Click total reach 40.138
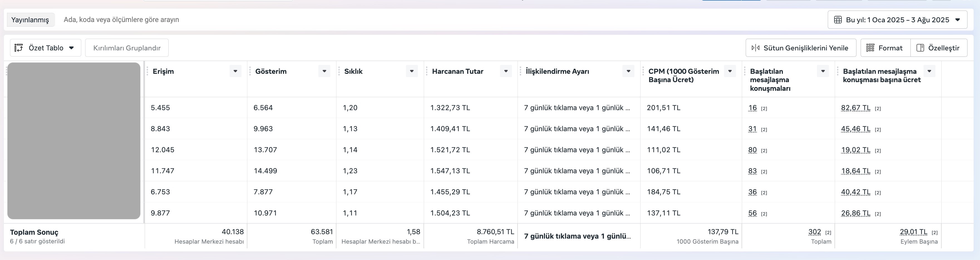The height and width of the screenshot is (260, 980). point(233,232)
